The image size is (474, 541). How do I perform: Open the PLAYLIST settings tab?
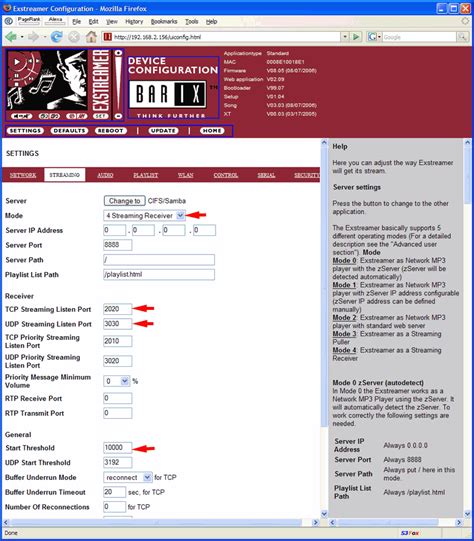click(x=145, y=175)
